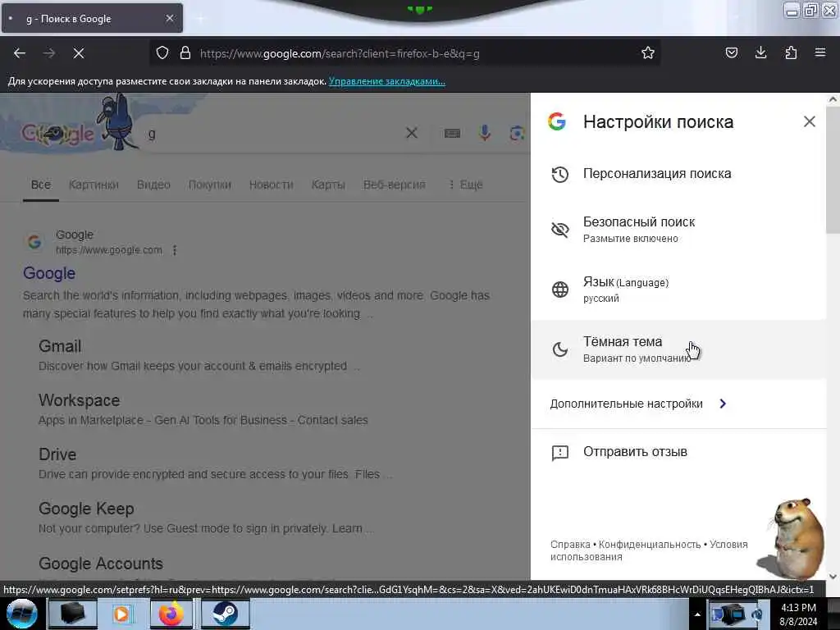The image size is (840, 630).
Task: Switch to the Веб-версия tab
Action: pyautogui.click(x=395, y=185)
